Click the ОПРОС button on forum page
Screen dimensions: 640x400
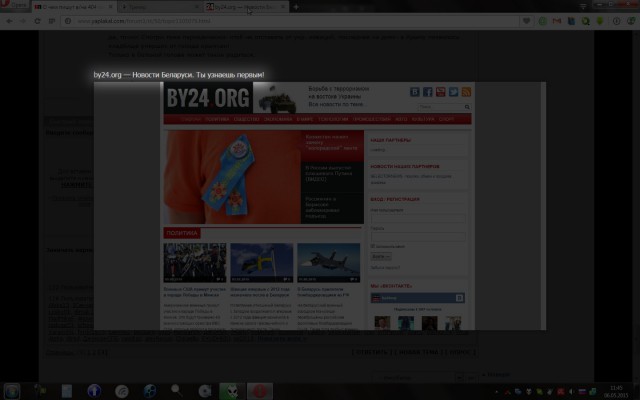tap(460, 352)
